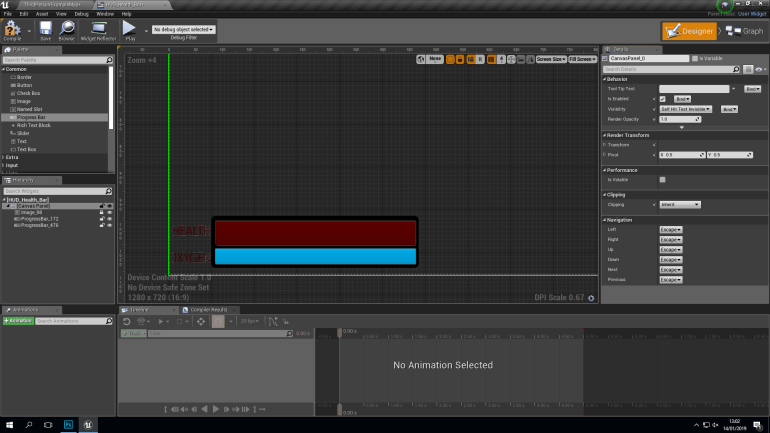
Task: Collapse the Common palette category
Action: 4,69
